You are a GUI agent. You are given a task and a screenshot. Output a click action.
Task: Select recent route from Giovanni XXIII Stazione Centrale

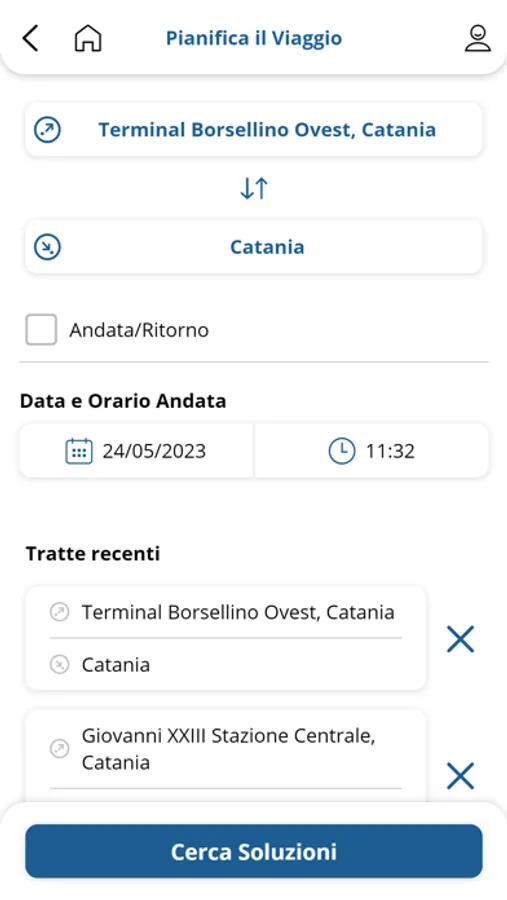pos(226,757)
